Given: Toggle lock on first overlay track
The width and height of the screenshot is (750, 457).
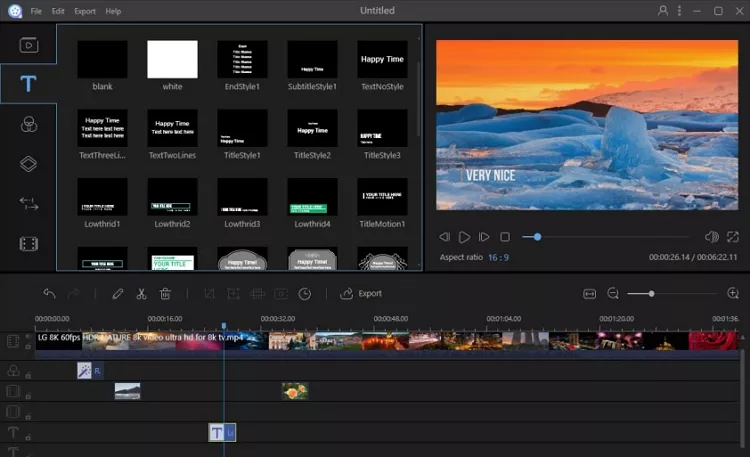Looking at the screenshot, I should [x=28, y=396].
